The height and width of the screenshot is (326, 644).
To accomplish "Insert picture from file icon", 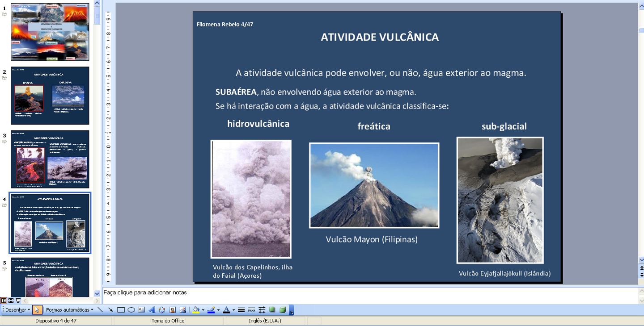I will 183,310.
